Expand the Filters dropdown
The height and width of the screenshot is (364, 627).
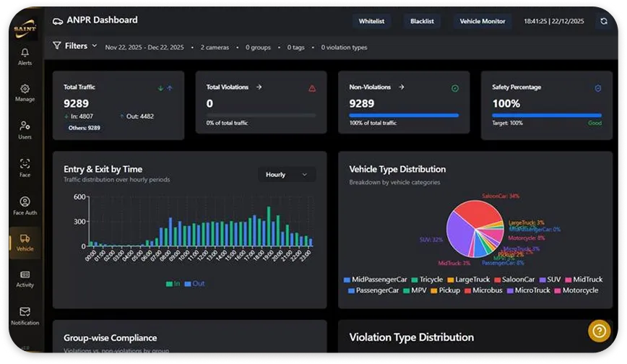pos(75,46)
